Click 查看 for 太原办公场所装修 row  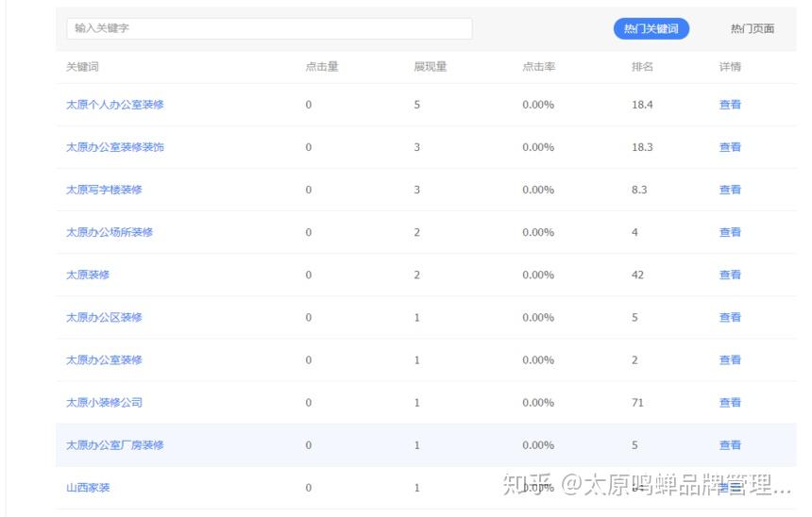coord(730,232)
